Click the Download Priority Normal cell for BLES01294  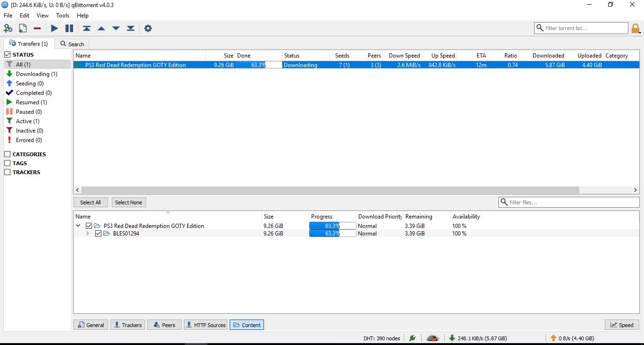(380, 233)
